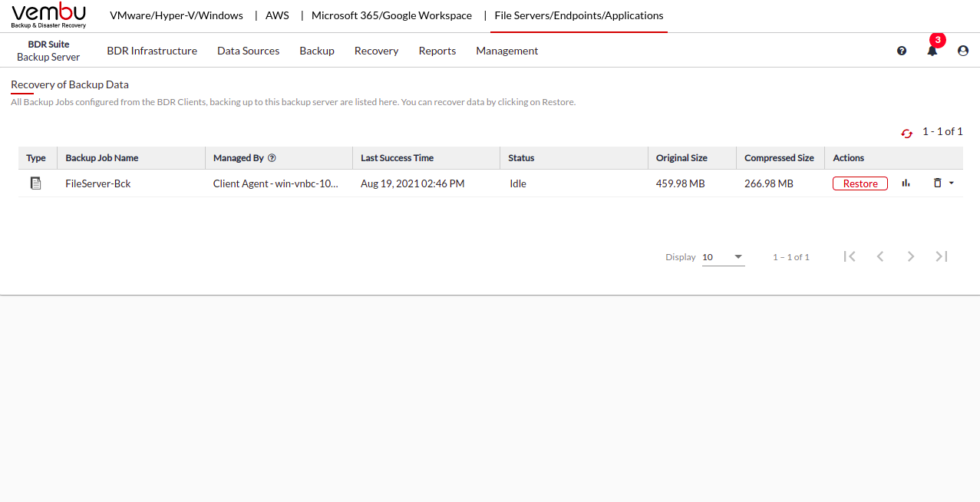Go to next page arrow
Image resolution: width=980 pixels, height=502 pixels.
[x=911, y=256]
